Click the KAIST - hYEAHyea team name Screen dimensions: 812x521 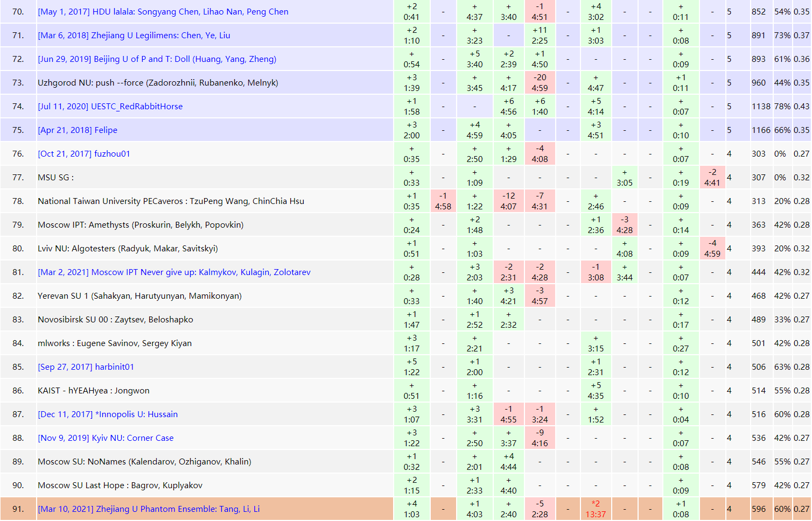94,391
